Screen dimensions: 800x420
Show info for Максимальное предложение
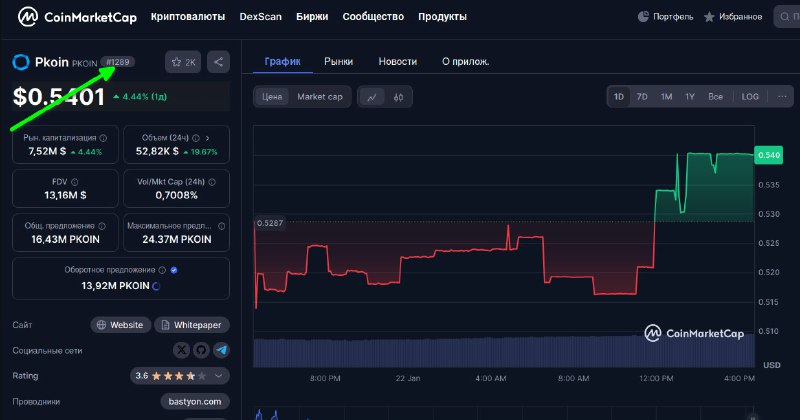(221, 226)
